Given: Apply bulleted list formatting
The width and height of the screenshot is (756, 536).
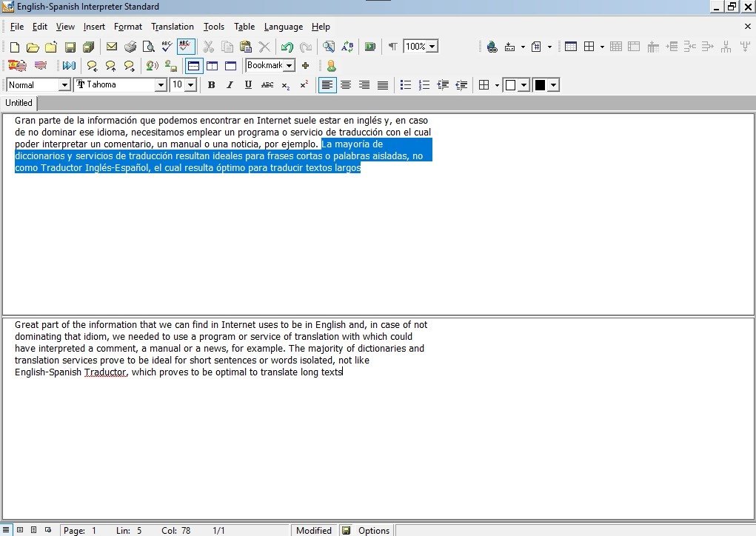Looking at the screenshot, I should tap(406, 85).
